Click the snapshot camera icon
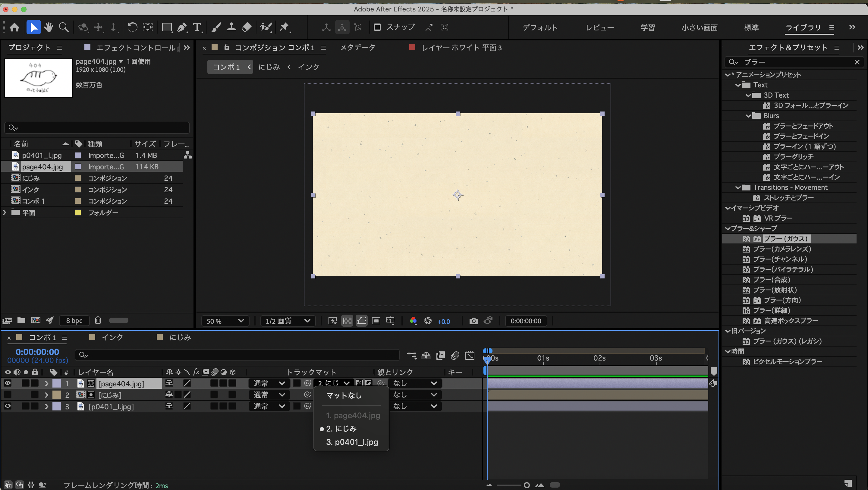Viewport: 868px width, 490px height. click(x=473, y=321)
